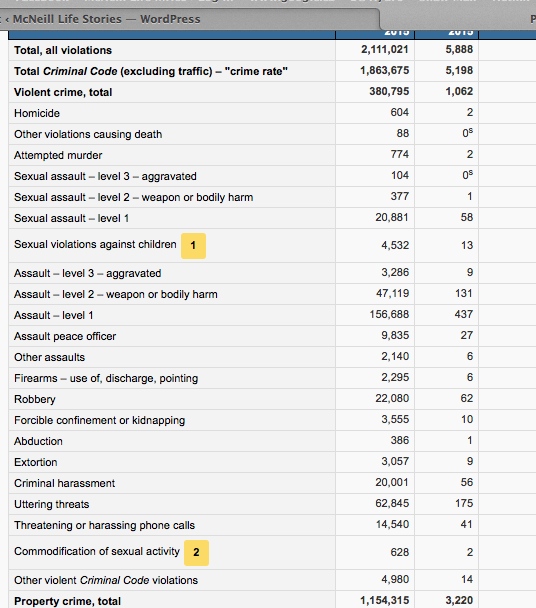
Task: Select the Extortion row label
Action: [36, 462]
